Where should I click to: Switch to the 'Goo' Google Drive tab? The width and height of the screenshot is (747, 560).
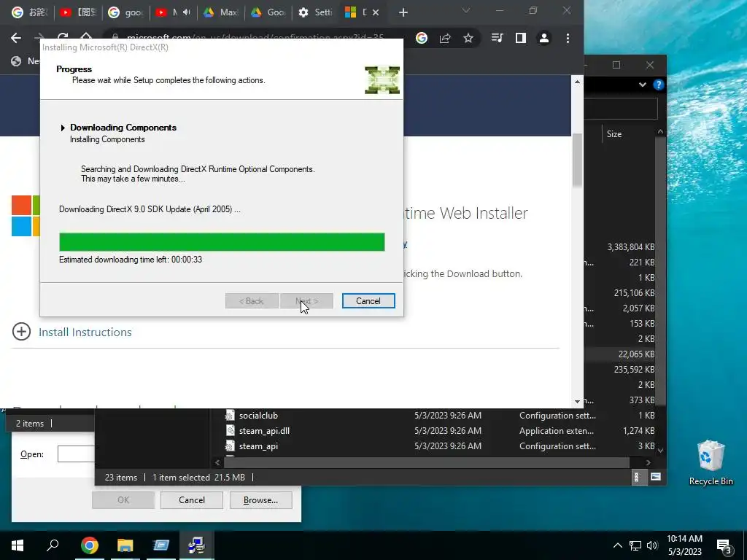tap(268, 12)
